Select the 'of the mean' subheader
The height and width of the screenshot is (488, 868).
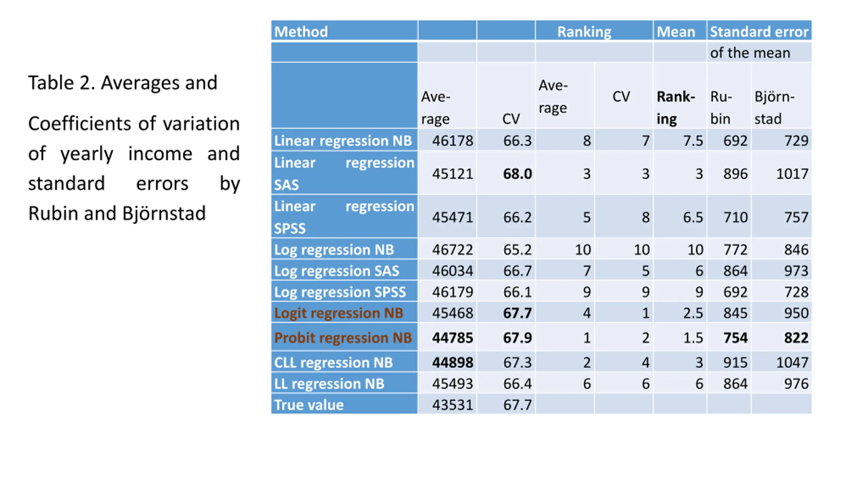[x=759, y=52]
